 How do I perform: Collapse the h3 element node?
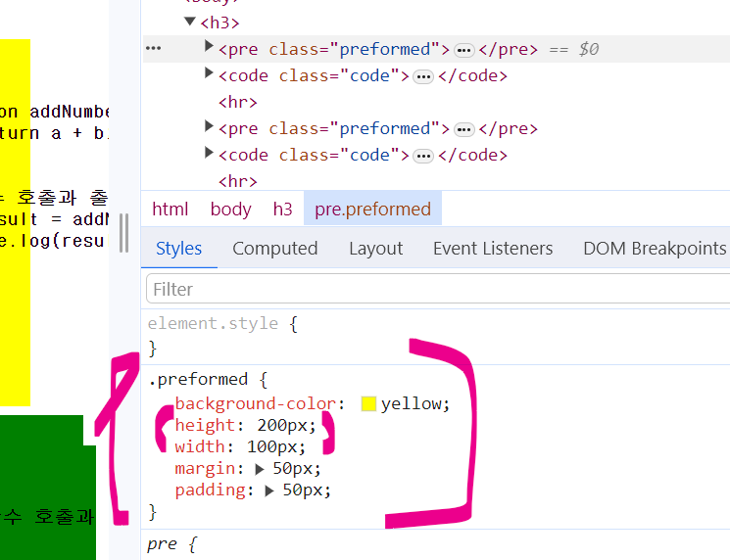pyautogui.click(x=189, y=22)
